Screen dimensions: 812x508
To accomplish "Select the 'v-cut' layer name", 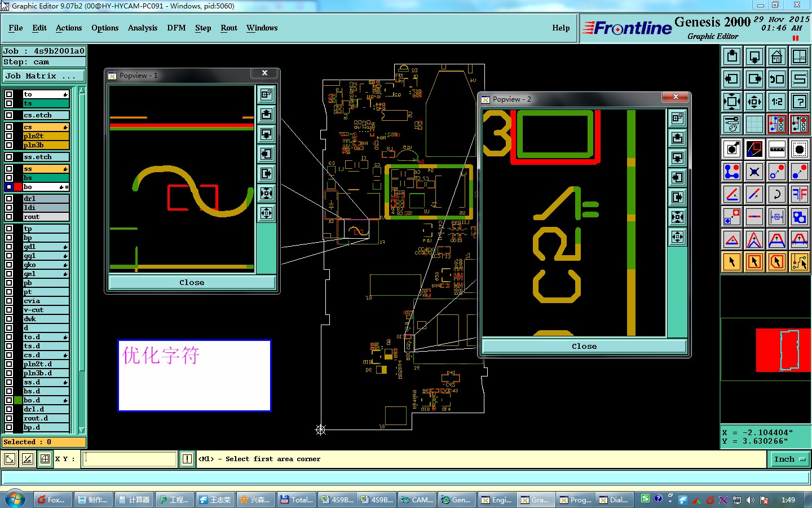I will 46,310.
